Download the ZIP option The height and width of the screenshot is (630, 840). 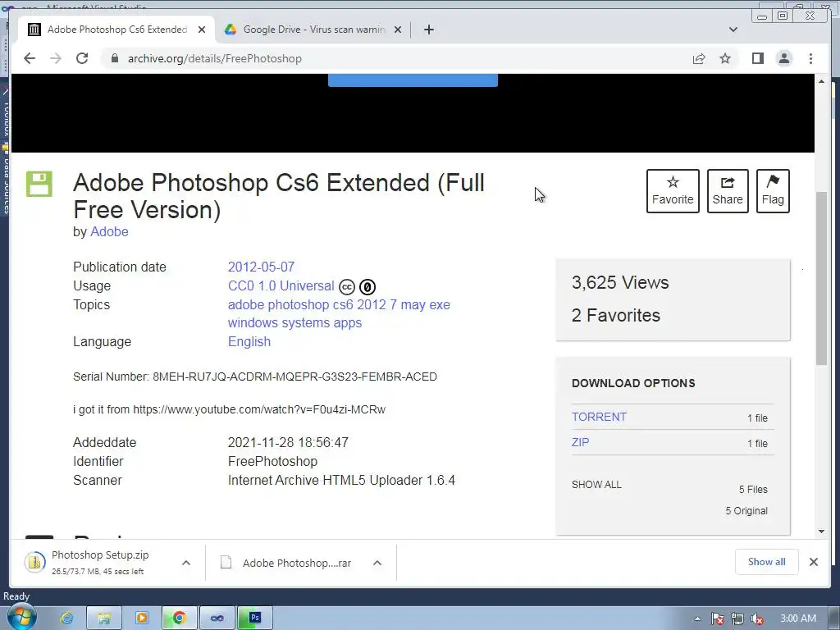point(580,442)
